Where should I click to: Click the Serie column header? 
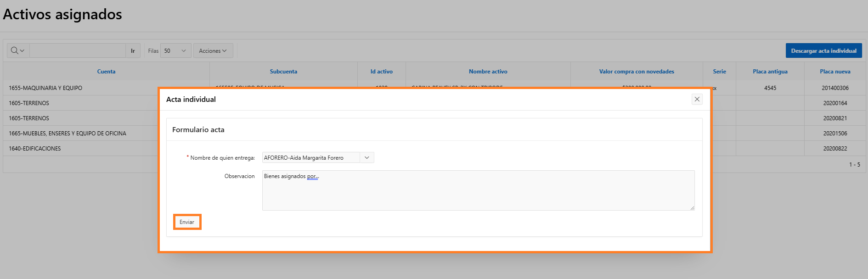pos(719,72)
